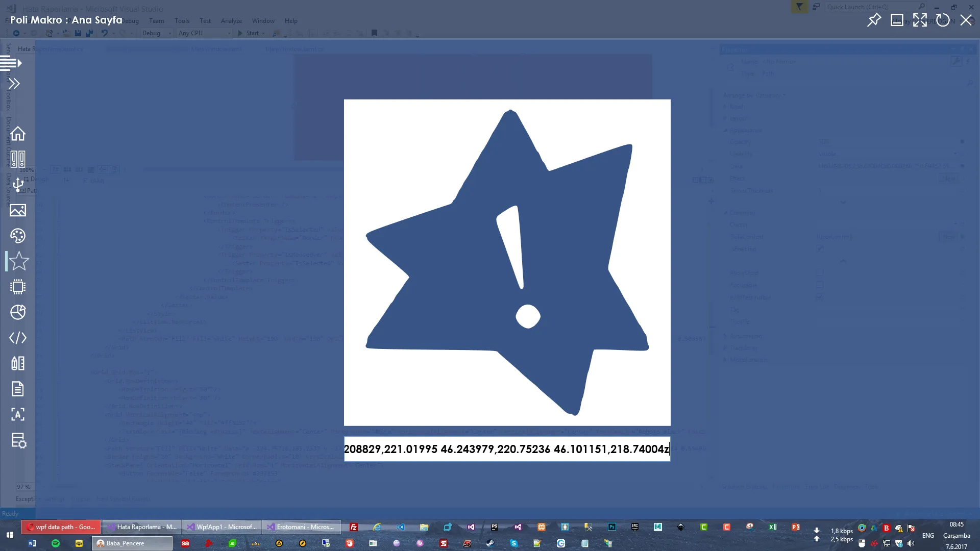Open the pencil and ruler icon
Image resolution: width=980 pixels, height=551 pixels.
[18, 363]
